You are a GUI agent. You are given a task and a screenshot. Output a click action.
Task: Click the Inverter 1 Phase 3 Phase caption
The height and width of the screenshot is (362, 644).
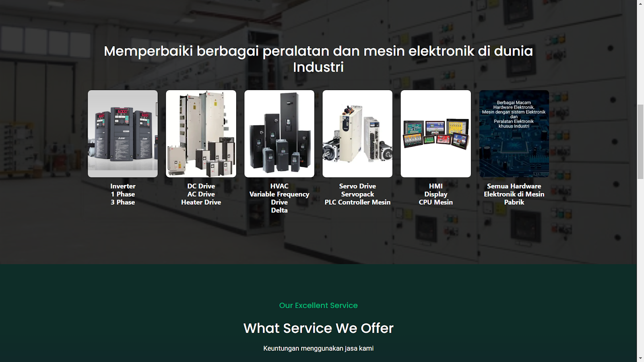(123, 194)
